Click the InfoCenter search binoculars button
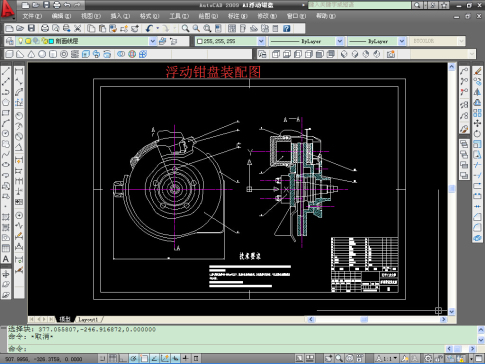 pos(417,5)
